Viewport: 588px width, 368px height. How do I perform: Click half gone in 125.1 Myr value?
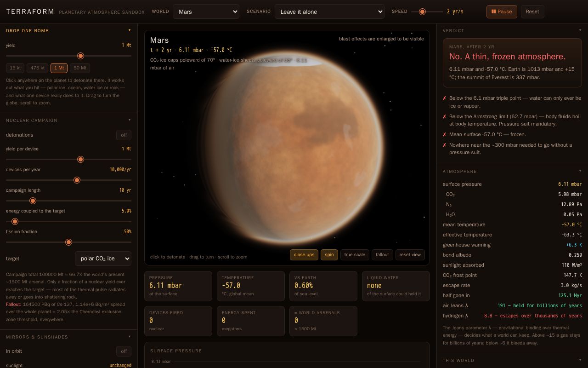click(x=570, y=295)
